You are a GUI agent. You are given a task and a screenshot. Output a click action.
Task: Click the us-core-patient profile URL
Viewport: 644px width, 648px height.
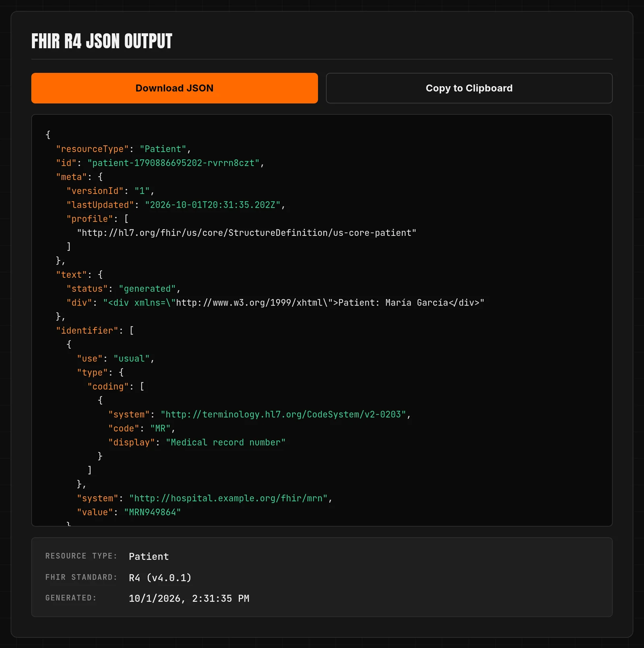[247, 233]
